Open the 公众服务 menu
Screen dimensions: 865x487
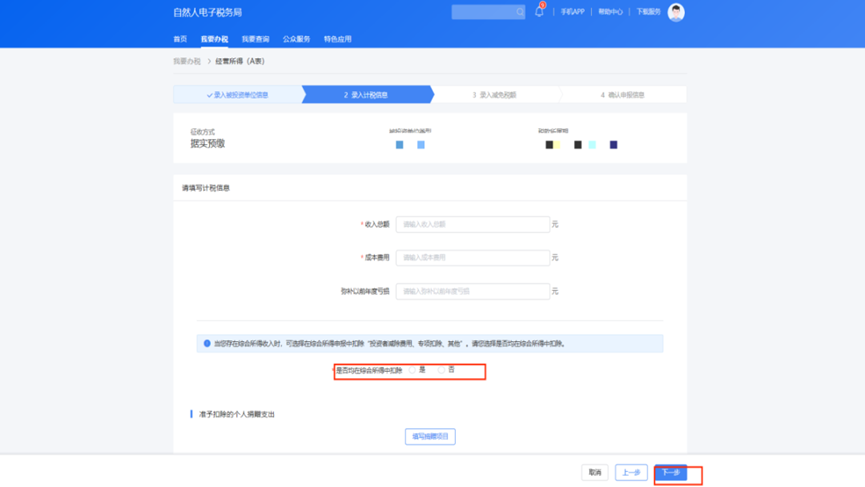pyautogui.click(x=296, y=39)
